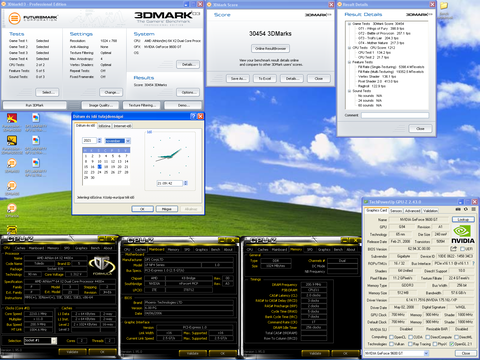Toggle CUDA checkbox in GPU-Z
This screenshot has height=360, width=480.
point(411,337)
